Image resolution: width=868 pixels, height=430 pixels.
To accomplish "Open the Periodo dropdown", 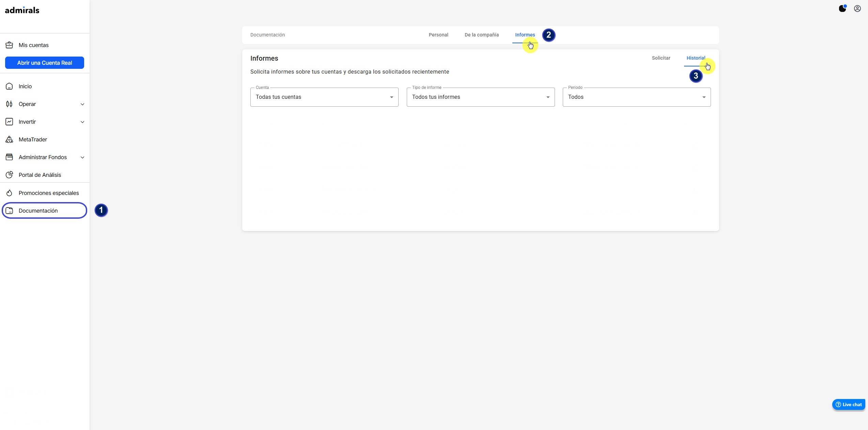I will tap(636, 97).
